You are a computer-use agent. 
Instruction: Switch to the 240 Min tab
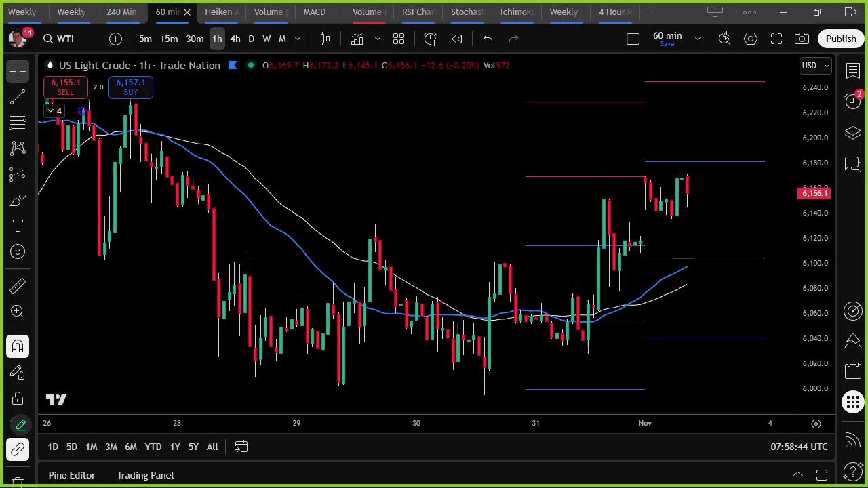[x=121, y=12]
